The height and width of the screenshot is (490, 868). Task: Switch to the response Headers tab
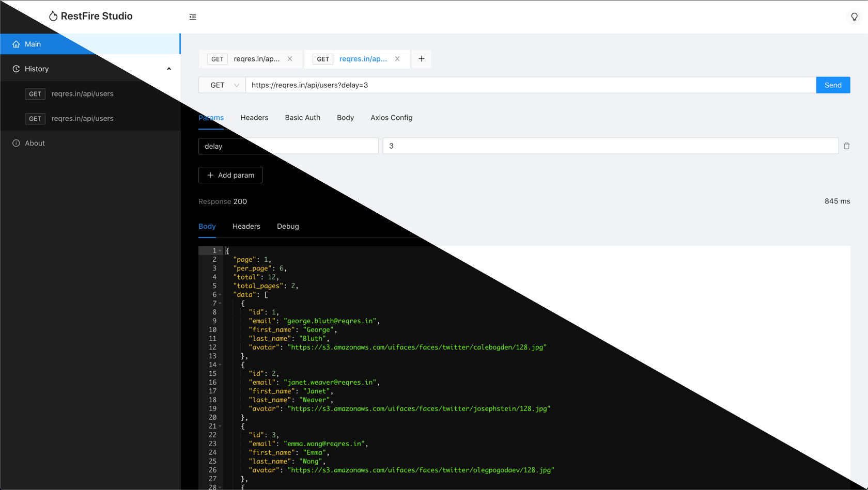coord(246,226)
